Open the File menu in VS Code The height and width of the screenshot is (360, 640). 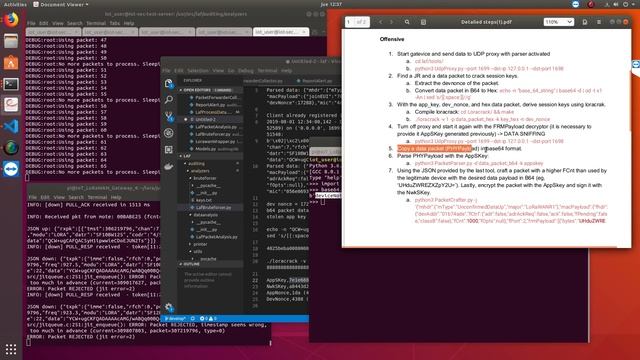[x=167, y=71]
